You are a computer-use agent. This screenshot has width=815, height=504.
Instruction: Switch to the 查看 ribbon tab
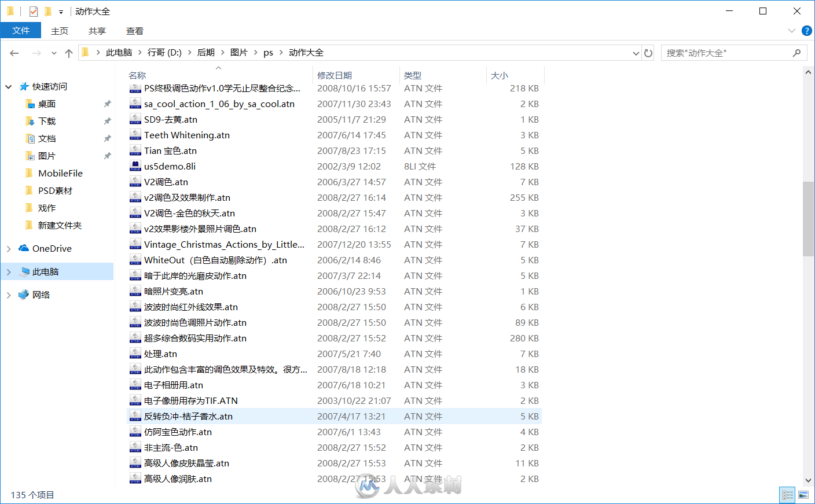135,31
